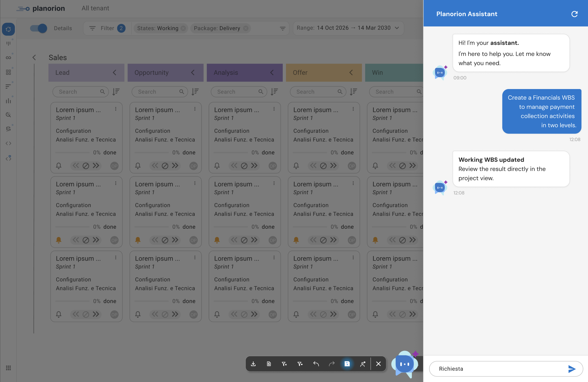Click the undo arrow in bottom toolbar
The image size is (588, 382).
click(316, 364)
